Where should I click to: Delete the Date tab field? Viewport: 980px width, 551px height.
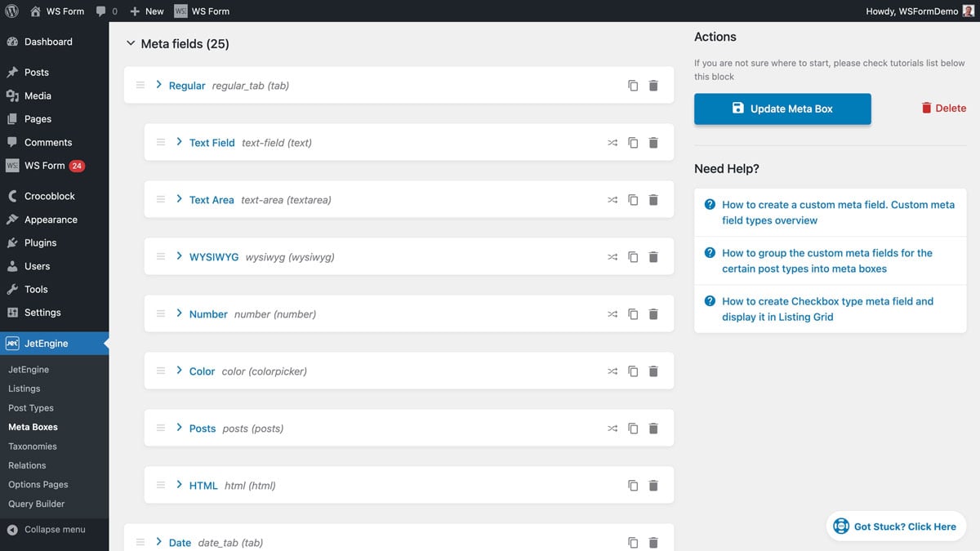[653, 542]
